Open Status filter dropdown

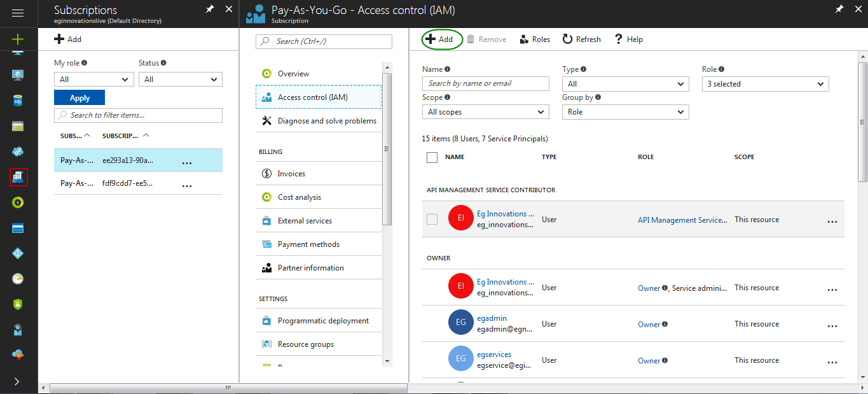(x=181, y=80)
